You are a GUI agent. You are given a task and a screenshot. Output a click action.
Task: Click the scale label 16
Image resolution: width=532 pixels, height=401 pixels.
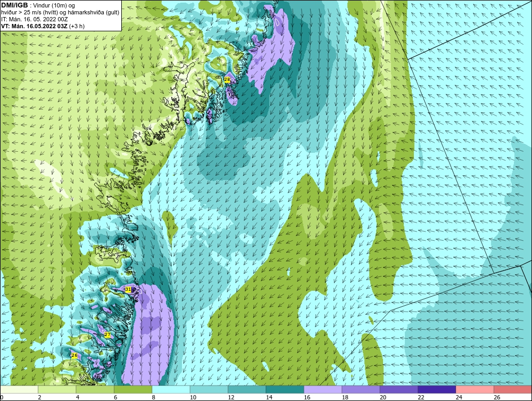[x=307, y=398]
